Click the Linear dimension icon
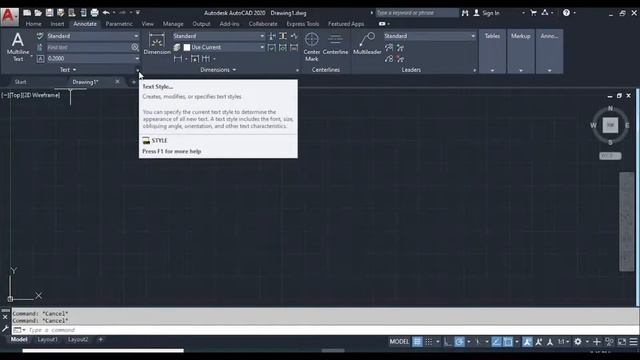Screen dimensions: 640x360 tap(178, 59)
